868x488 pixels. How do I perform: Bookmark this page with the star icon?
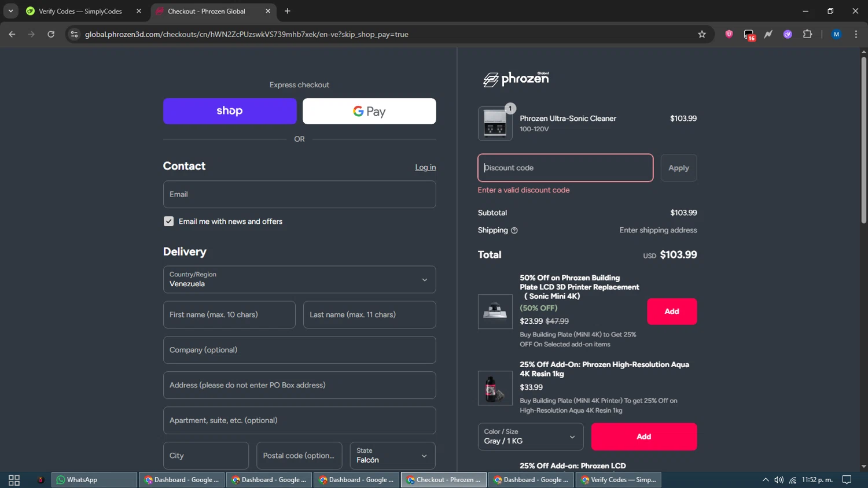pos(702,34)
